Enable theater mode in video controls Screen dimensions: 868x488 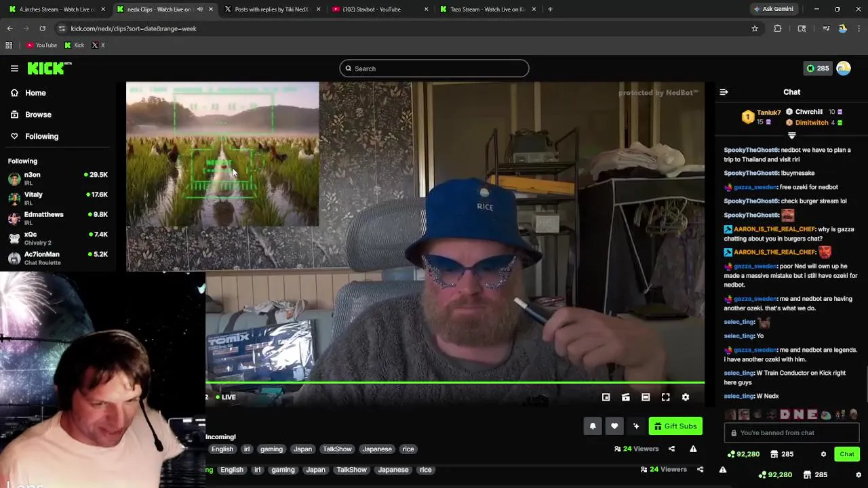point(646,397)
